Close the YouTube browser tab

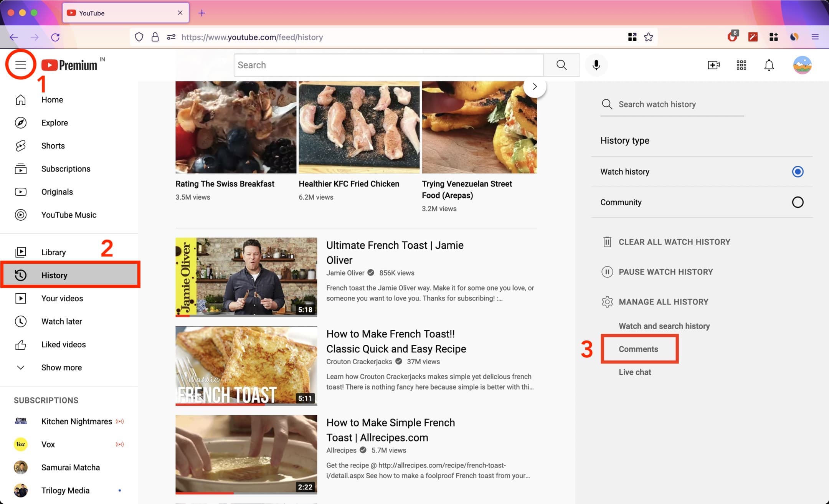[x=180, y=13]
